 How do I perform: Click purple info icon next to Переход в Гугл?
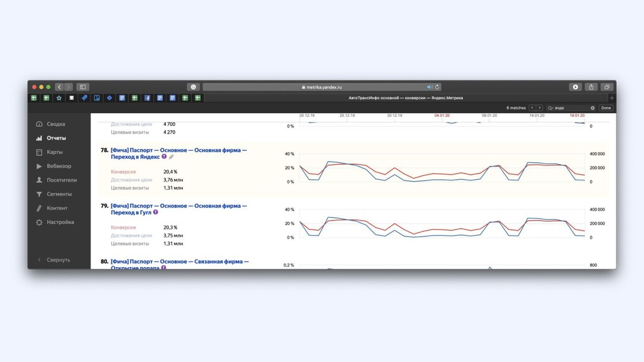(x=155, y=212)
